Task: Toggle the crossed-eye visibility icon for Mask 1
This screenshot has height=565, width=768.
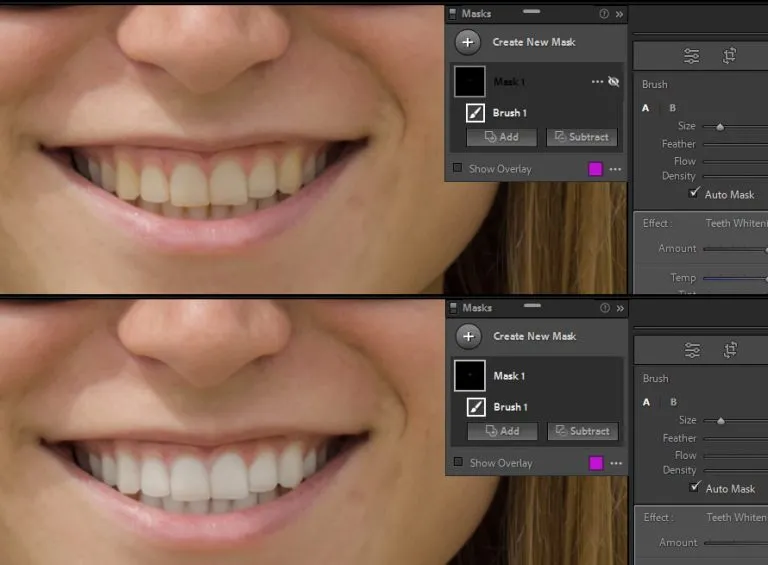Action: [614, 82]
